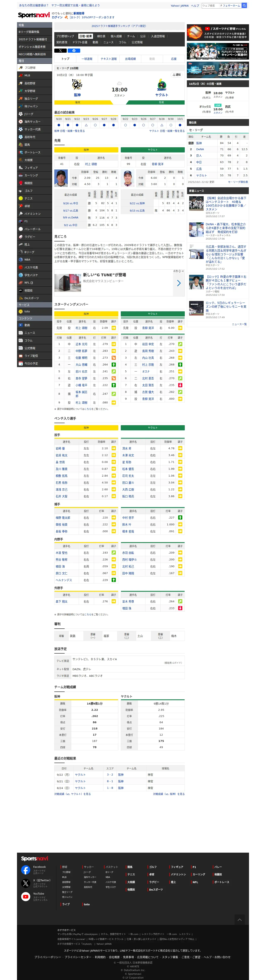
Task: Click プライバシーポリシー in the footer
Action: [x=48, y=957]
